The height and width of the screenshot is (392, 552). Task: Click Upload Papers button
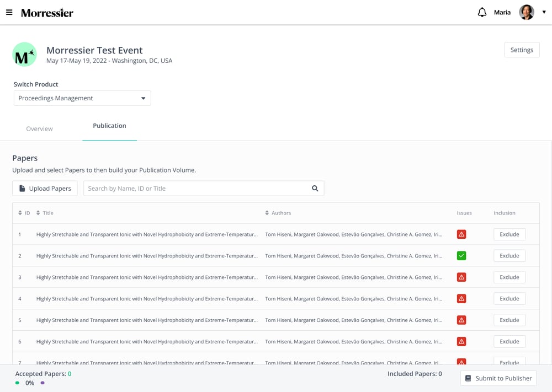45,189
